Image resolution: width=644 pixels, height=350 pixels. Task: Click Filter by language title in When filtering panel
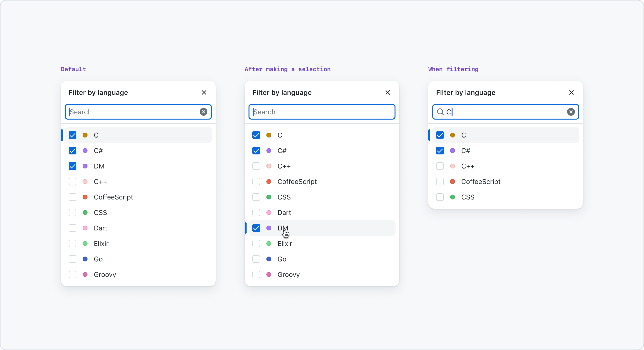point(466,92)
